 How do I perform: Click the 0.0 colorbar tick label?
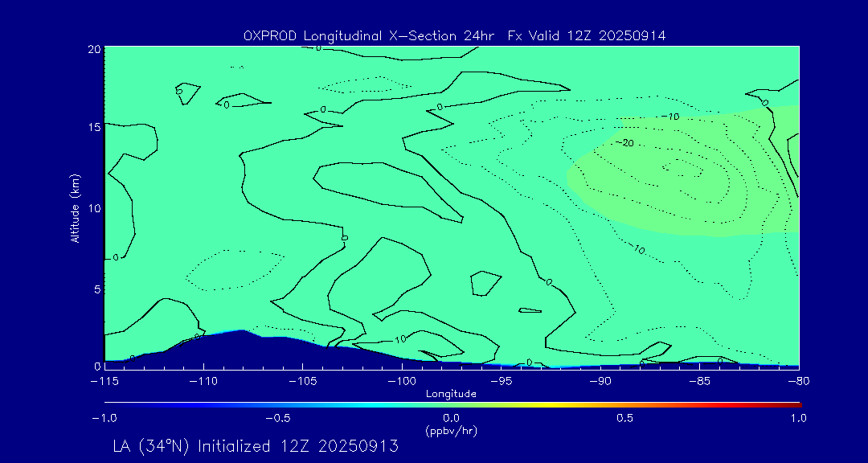coord(451,418)
